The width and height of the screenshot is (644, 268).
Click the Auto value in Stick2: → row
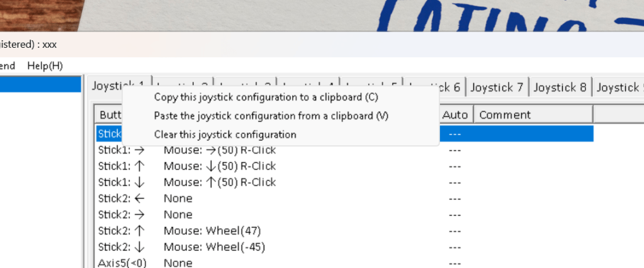click(455, 215)
